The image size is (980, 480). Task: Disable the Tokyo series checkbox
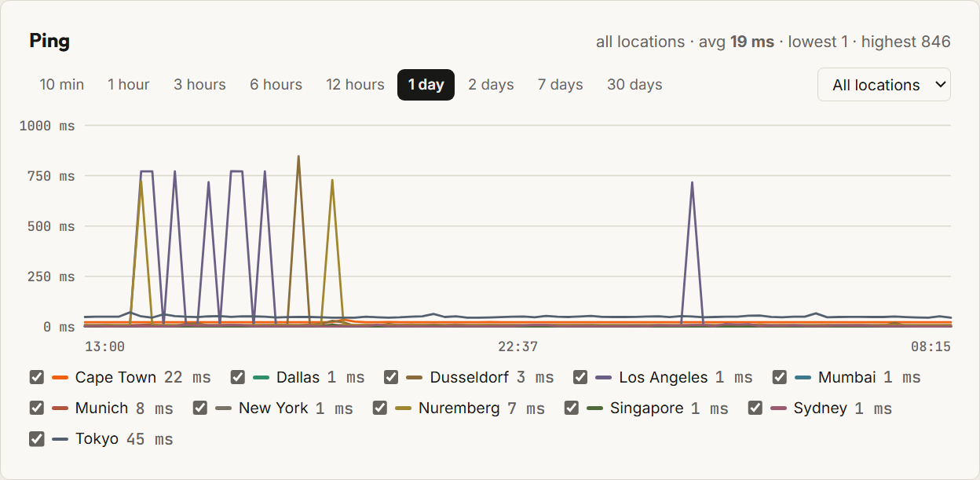[x=36, y=439]
